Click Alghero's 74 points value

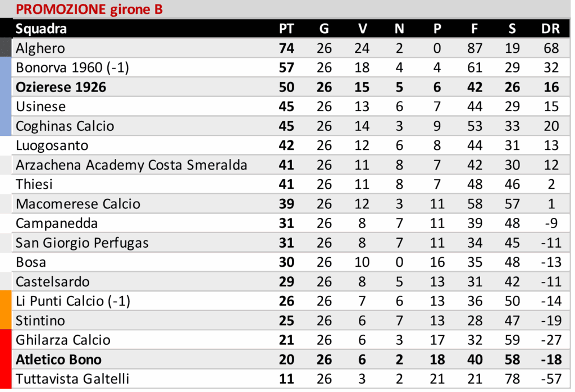click(286, 48)
